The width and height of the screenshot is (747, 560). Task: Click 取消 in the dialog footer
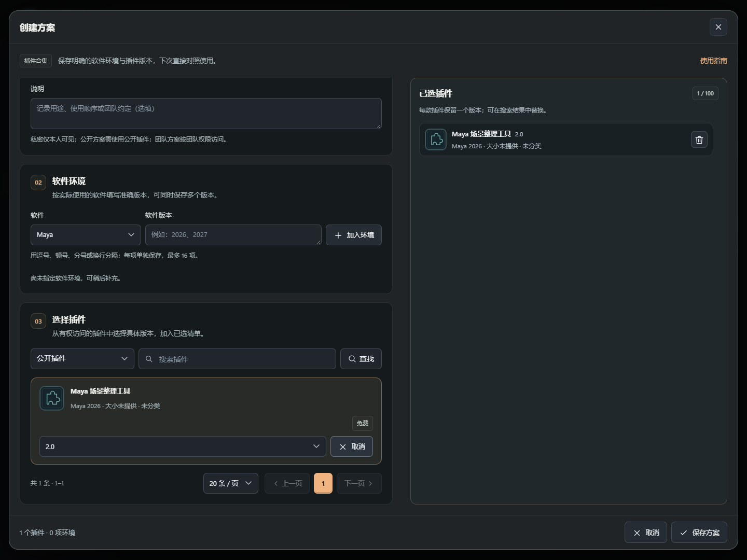(x=646, y=533)
